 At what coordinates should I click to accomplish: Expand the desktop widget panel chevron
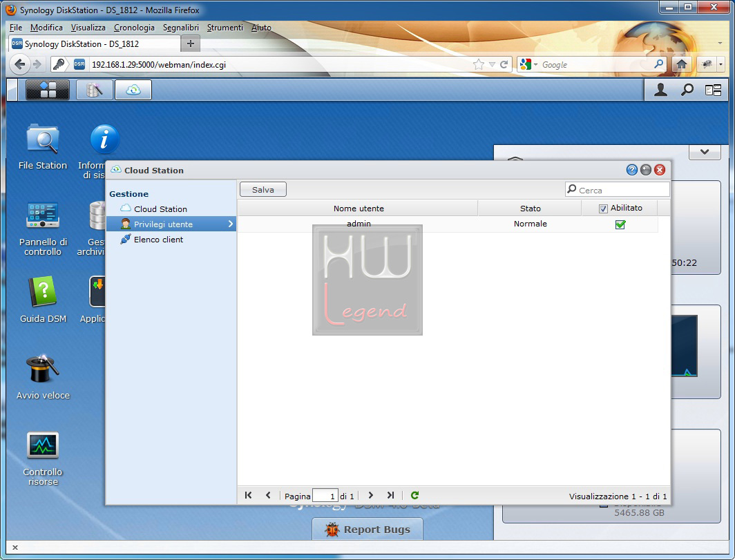(x=705, y=152)
